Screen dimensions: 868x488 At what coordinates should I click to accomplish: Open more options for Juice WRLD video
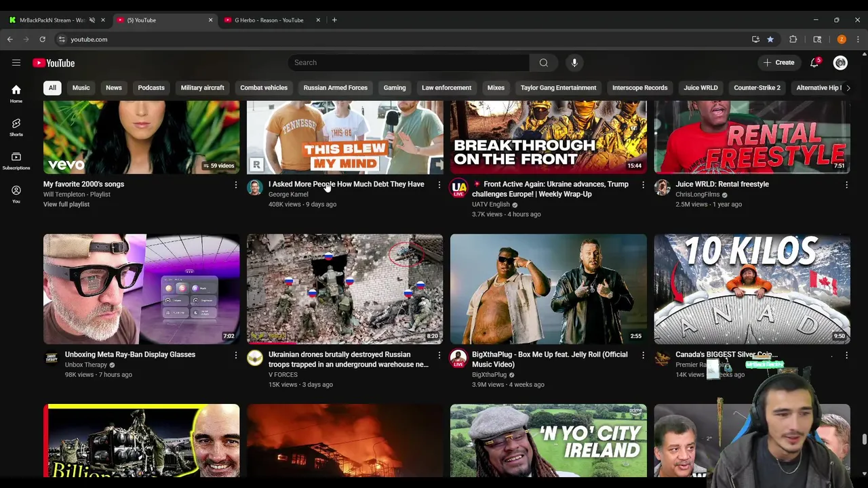(x=846, y=184)
